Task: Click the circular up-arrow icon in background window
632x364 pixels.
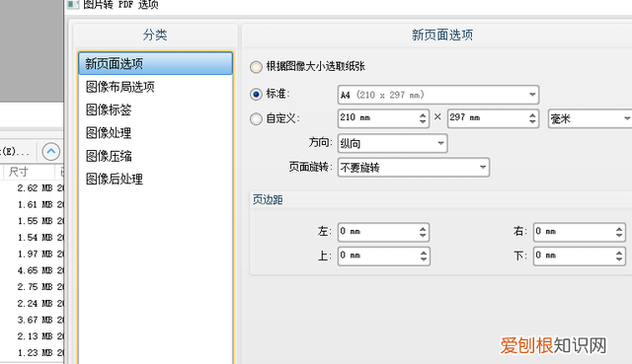Action: tap(50, 152)
